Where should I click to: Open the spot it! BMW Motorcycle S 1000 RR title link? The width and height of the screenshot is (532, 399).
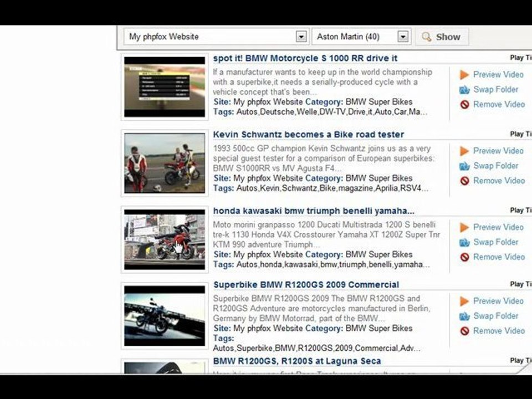[305, 58]
